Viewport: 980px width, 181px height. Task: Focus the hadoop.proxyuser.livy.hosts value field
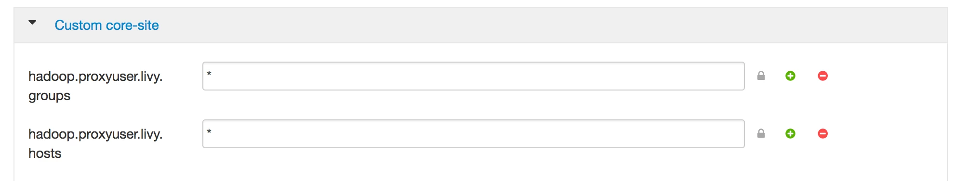coord(473,134)
